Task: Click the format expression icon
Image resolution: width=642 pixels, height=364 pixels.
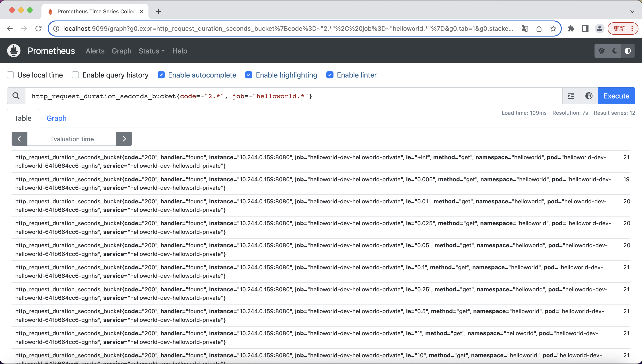Action: coord(571,96)
